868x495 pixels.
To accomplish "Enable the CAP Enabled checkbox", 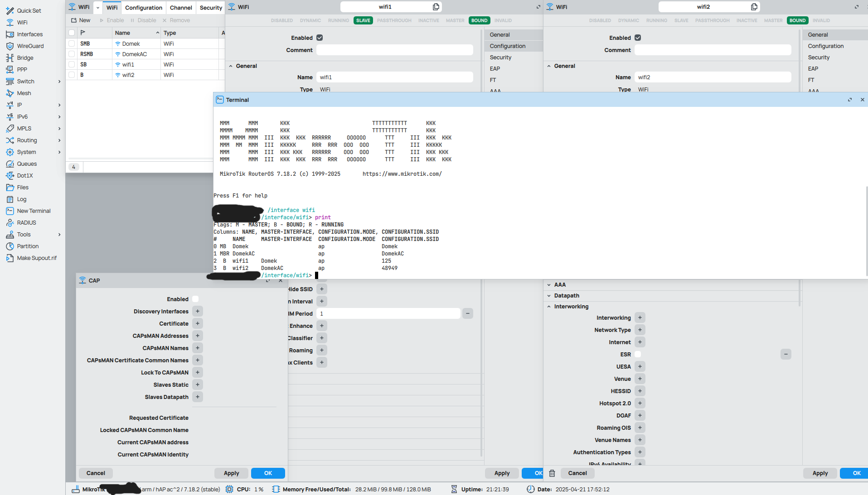I will [195, 299].
